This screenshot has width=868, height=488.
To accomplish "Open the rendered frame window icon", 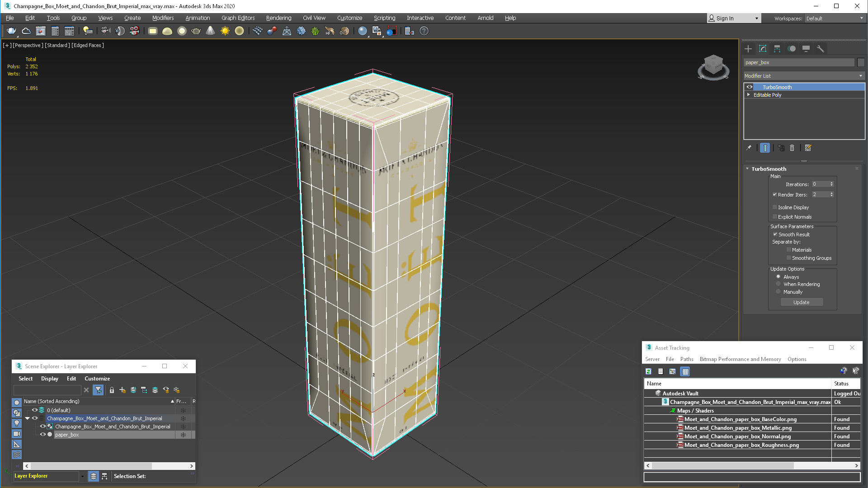I will 41,31.
